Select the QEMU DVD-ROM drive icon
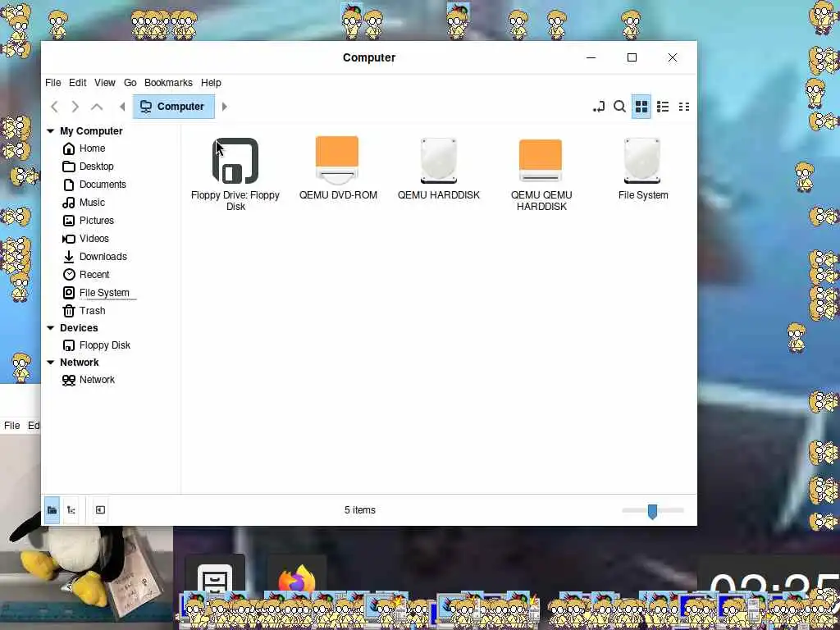840x630 pixels. (337, 160)
